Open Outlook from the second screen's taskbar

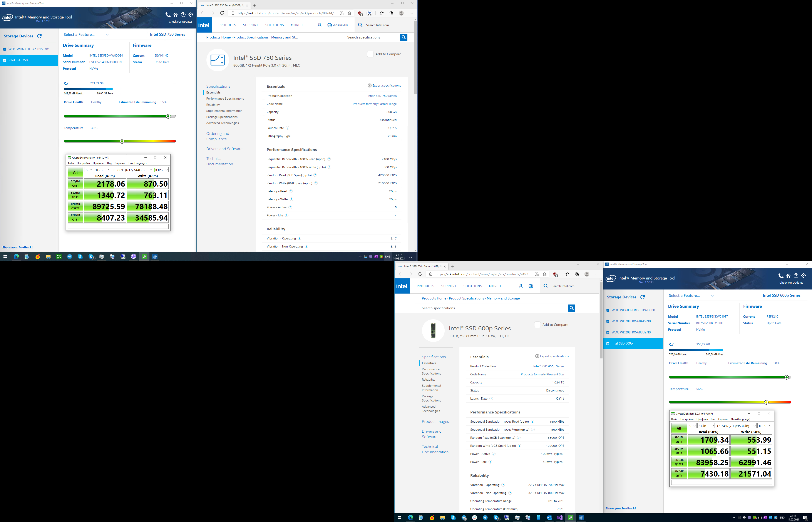pyautogui.click(x=549, y=518)
